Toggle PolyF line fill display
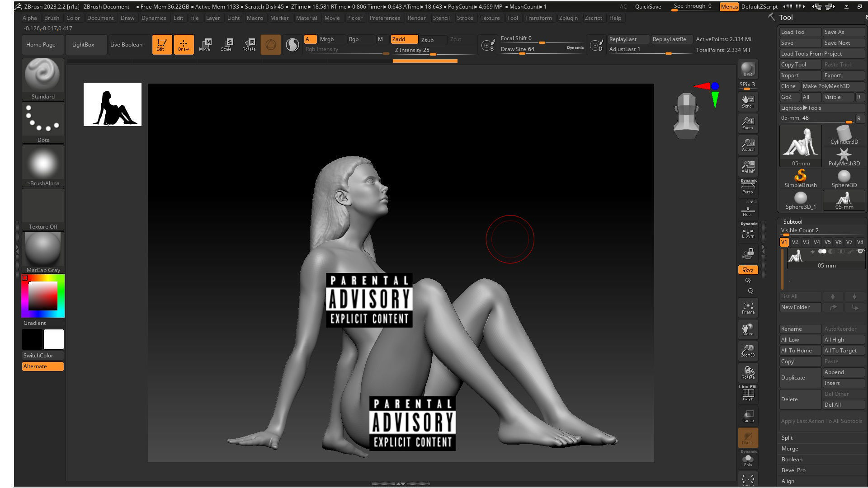Image resolution: width=868 pixels, height=488 pixels. coord(748,394)
